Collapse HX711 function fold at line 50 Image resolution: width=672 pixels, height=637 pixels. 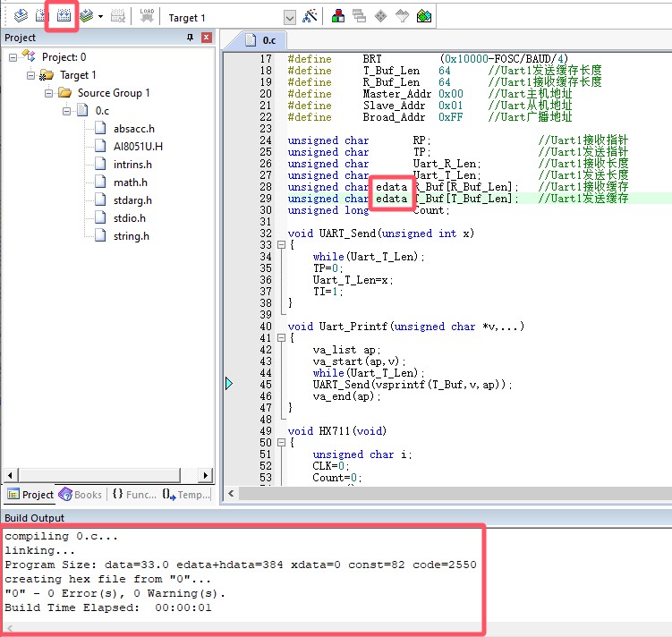click(281, 443)
